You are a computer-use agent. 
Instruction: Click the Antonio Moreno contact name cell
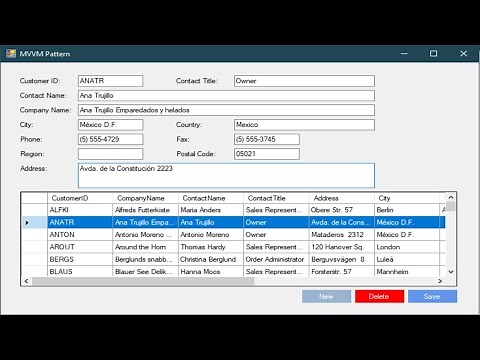tap(211, 235)
